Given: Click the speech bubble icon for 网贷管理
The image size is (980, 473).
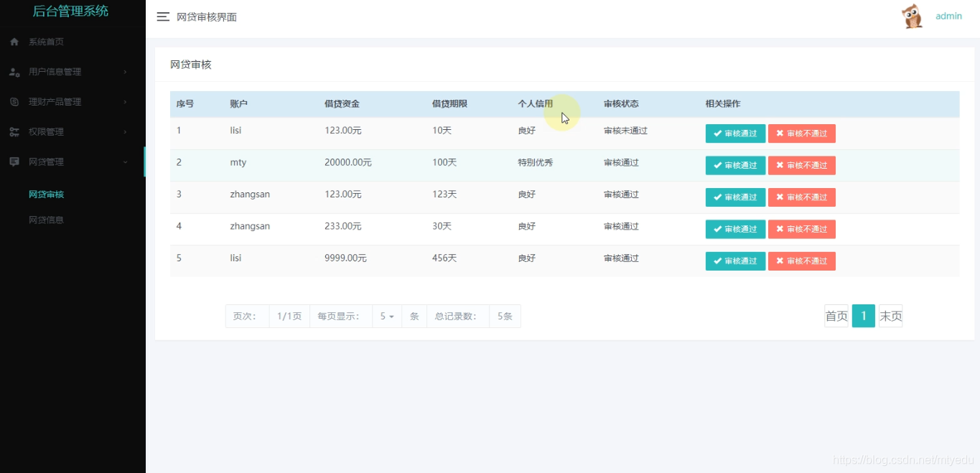Looking at the screenshot, I should tap(13, 161).
